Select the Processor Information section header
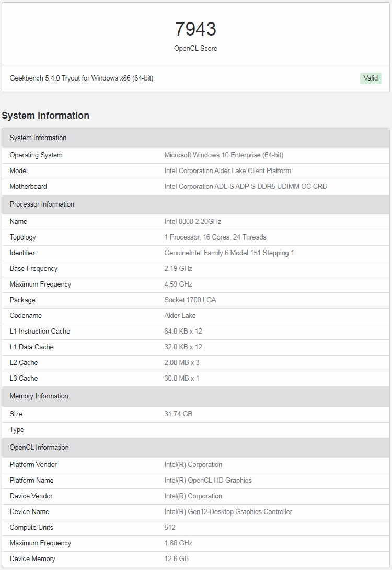The image size is (392, 570). pyautogui.click(x=42, y=204)
